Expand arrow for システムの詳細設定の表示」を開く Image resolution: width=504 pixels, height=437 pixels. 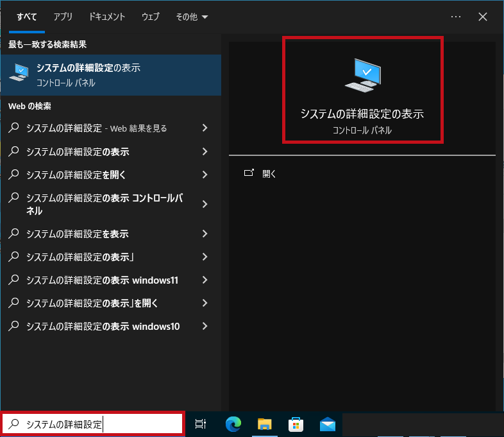205,304
